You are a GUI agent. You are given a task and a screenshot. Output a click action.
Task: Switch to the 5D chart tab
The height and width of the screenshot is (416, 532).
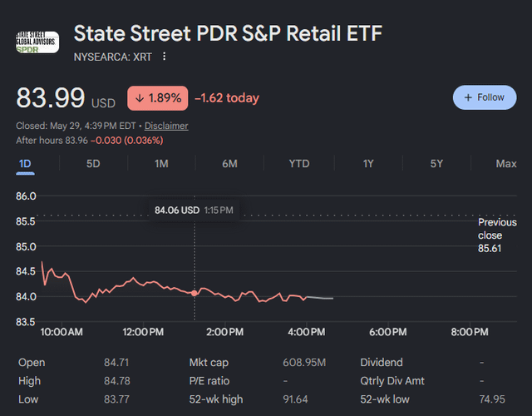pyautogui.click(x=93, y=164)
